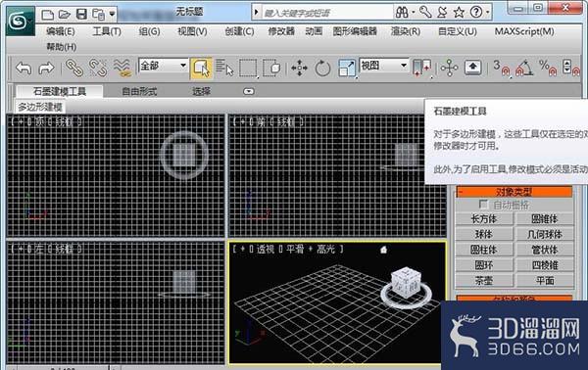
Task: Click 圆柱体 cylinder primitive button
Action: pos(484,250)
